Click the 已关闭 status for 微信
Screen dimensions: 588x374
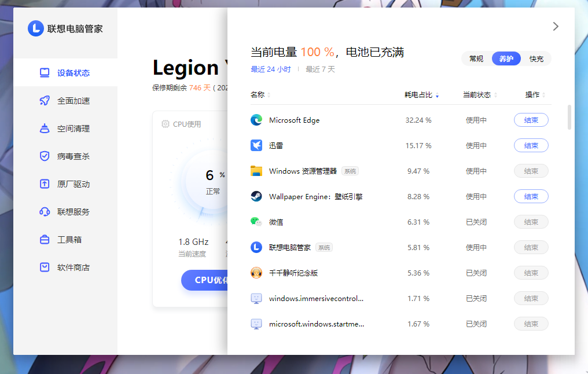pyautogui.click(x=476, y=222)
